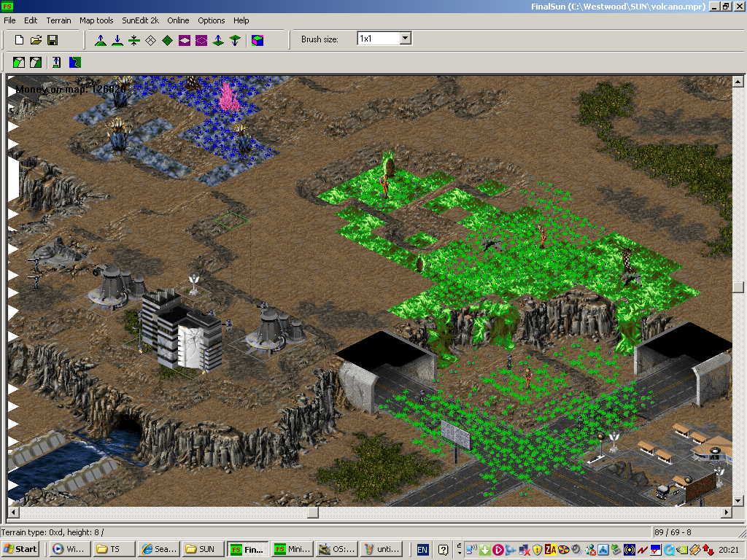Switch to the OS:... taskbar button
Viewport: 747px width, 560px height.
pos(336,549)
